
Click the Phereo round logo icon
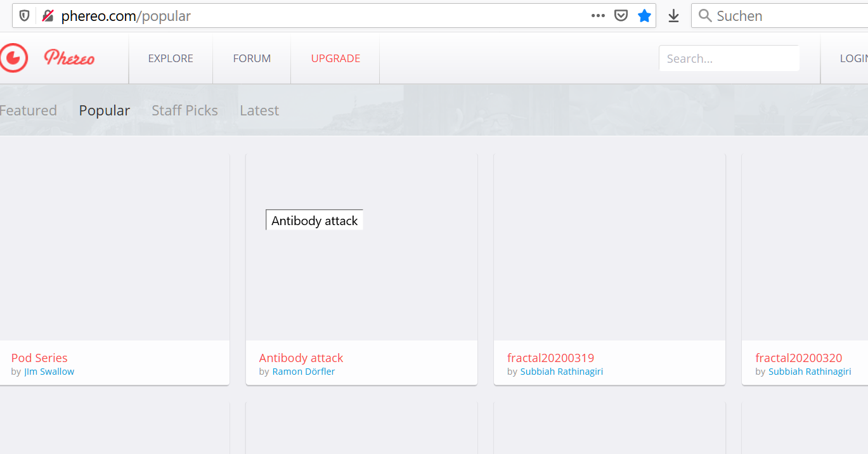(13, 58)
